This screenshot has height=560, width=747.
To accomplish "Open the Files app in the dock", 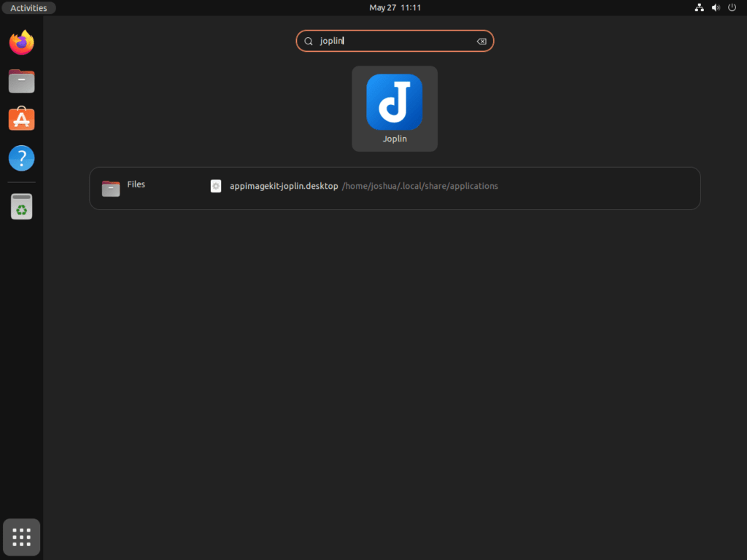I will (x=21, y=81).
